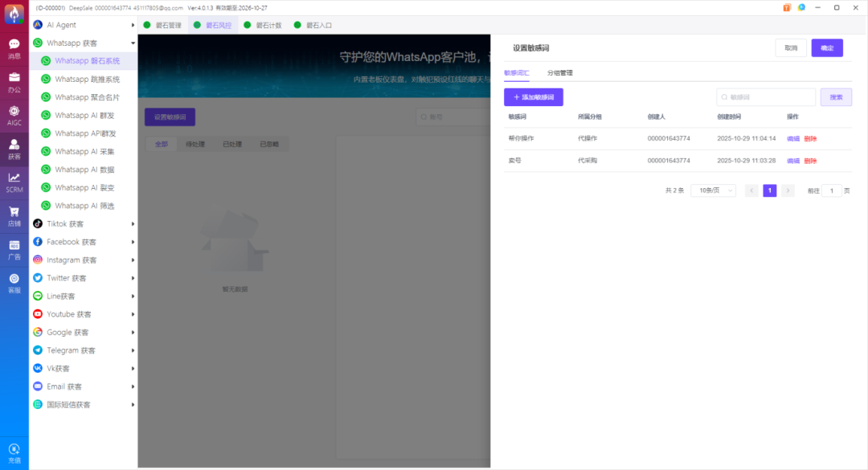Image resolution: width=868 pixels, height=470 pixels.
Task: Expand the AI Agent menu arrow
Action: coord(133,25)
